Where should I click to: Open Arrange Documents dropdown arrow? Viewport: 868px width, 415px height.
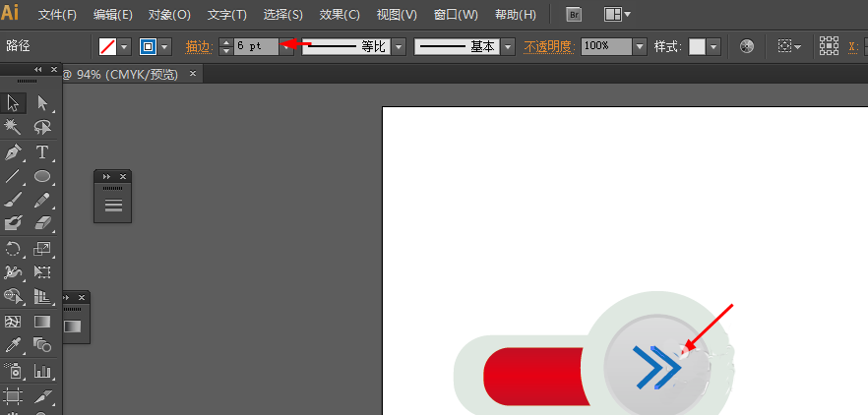click(x=627, y=15)
